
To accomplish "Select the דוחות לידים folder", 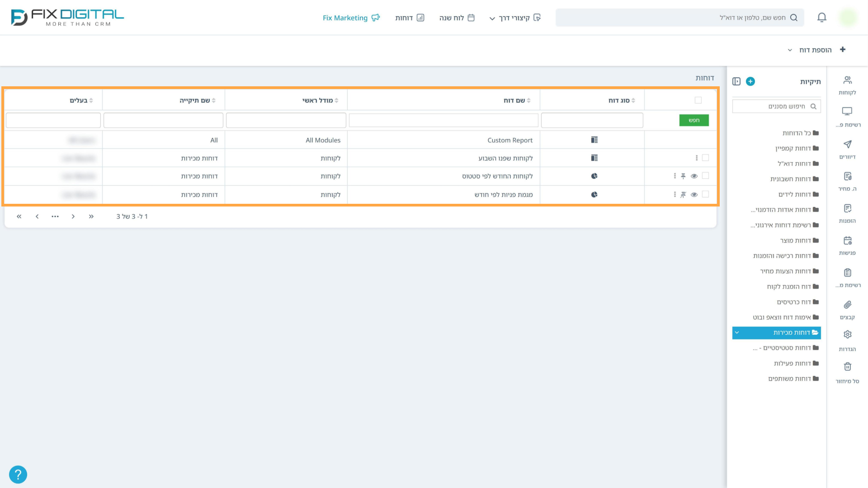I will coord(798,194).
